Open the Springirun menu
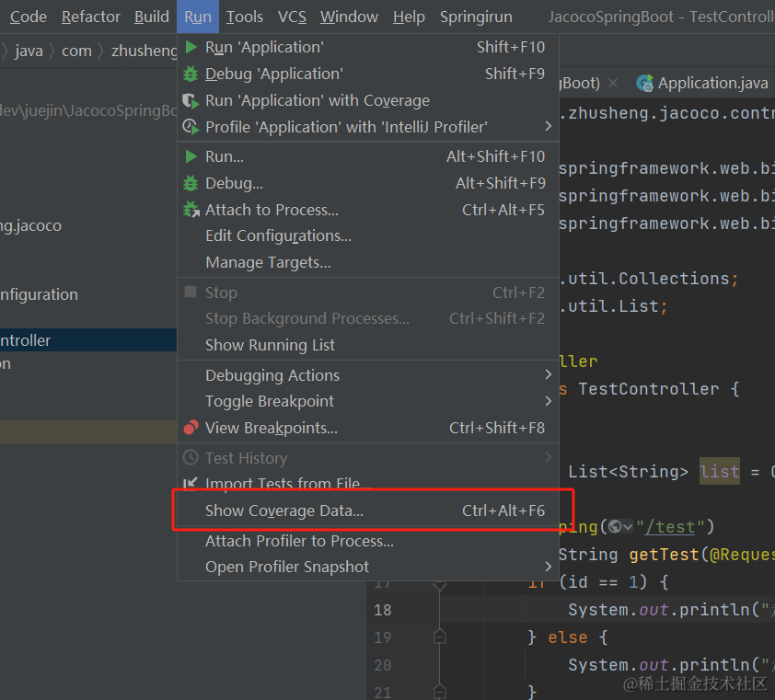The height and width of the screenshot is (700, 775). coord(476,17)
